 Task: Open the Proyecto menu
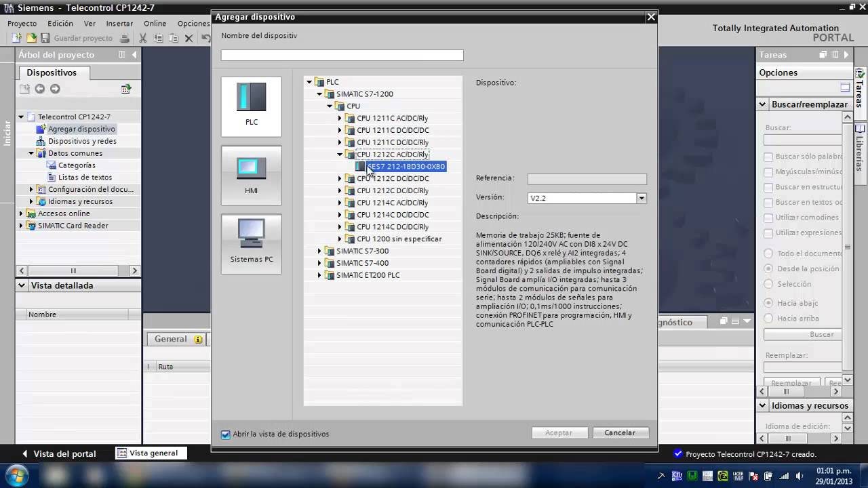(22, 23)
